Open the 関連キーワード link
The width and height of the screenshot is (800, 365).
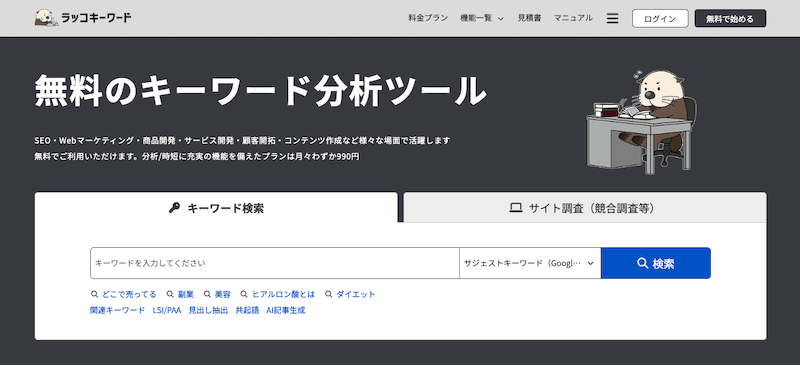pyautogui.click(x=117, y=310)
